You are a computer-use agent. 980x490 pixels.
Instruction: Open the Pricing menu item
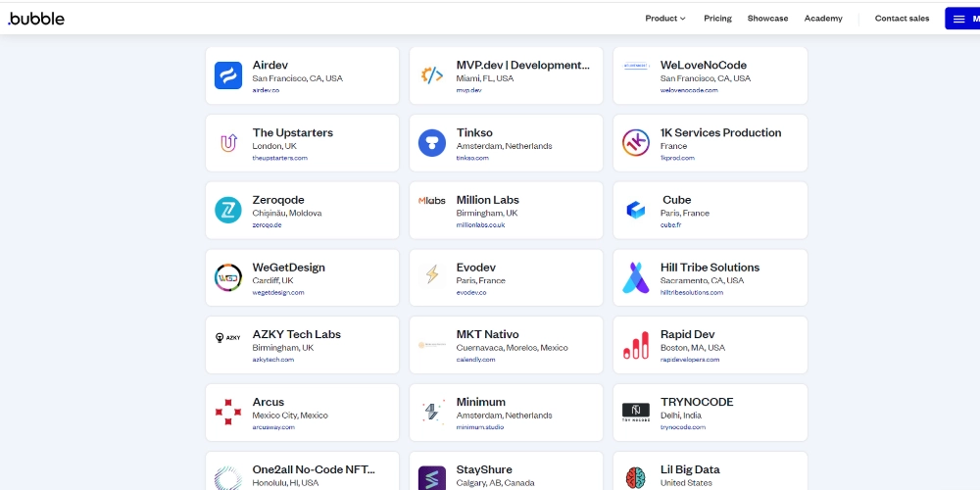[x=717, y=19]
